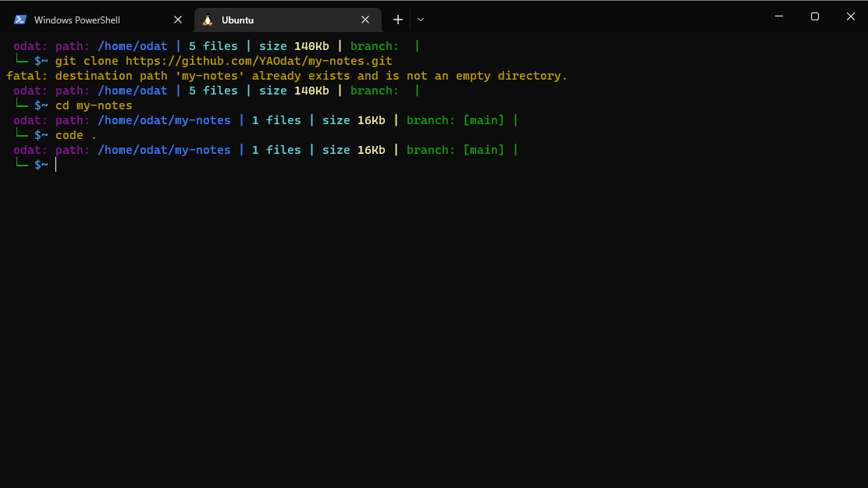Click the quoted 'my-notes' in the error message
Image resolution: width=868 pixels, height=488 pixels.
coord(210,76)
